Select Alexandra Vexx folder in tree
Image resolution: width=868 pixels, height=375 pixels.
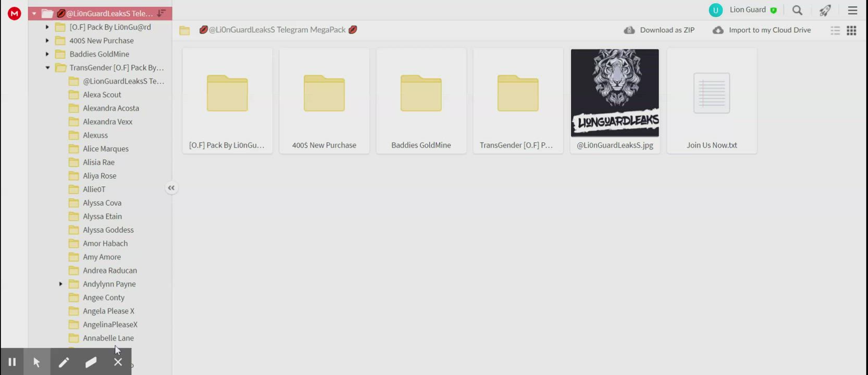pyautogui.click(x=107, y=122)
